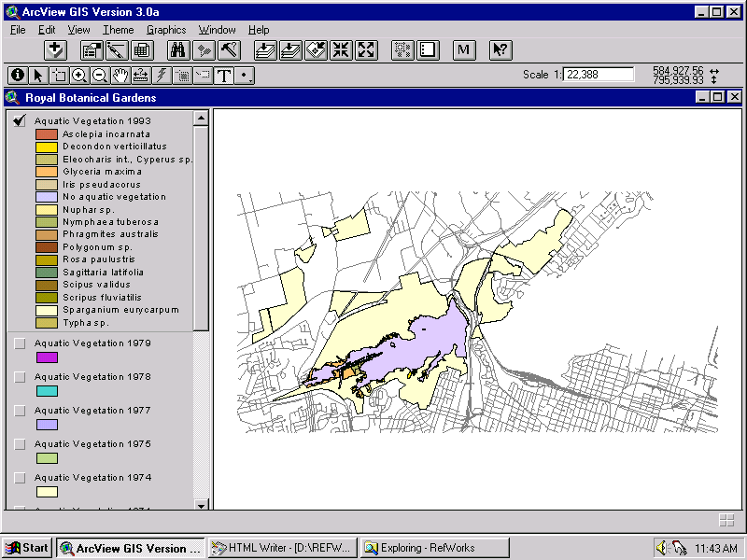Turn on the Aquatic Vegetation 1975 theme
The width and height of the screenshot is (747, 560).
click(21, 444)
